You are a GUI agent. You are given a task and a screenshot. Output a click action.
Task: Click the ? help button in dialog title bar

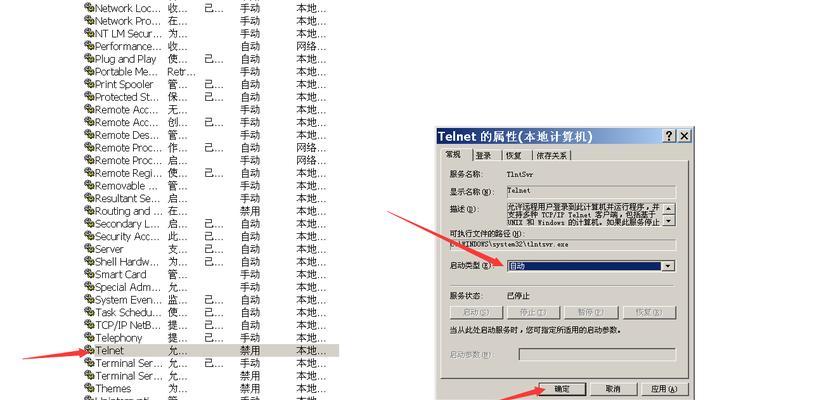point(669,136)
